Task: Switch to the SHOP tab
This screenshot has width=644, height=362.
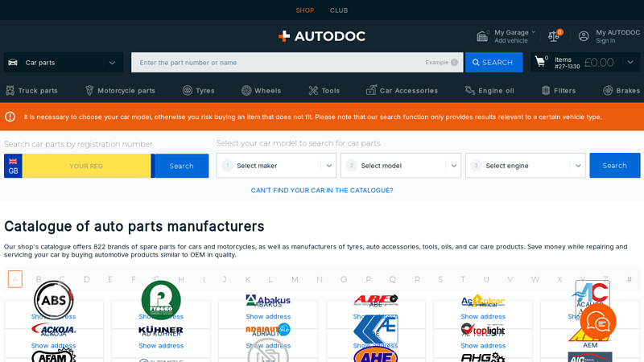Action: pyautogui.click(x=305, y=10)
